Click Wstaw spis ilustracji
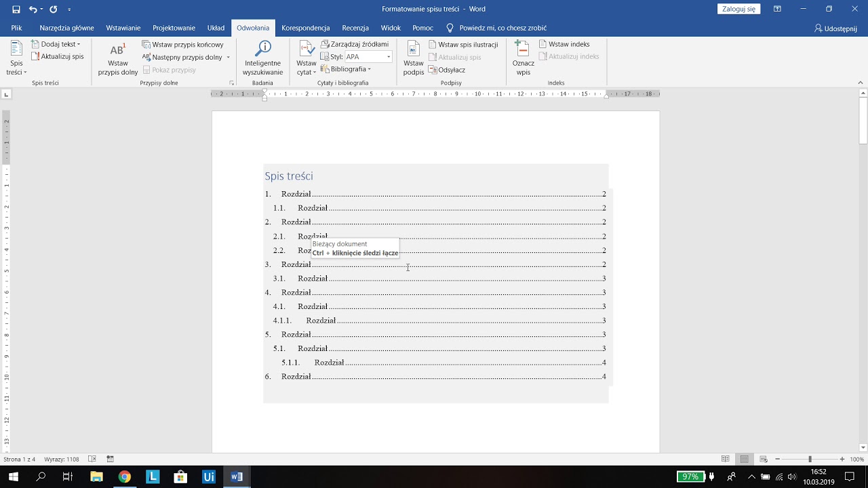 click(463, 45)
